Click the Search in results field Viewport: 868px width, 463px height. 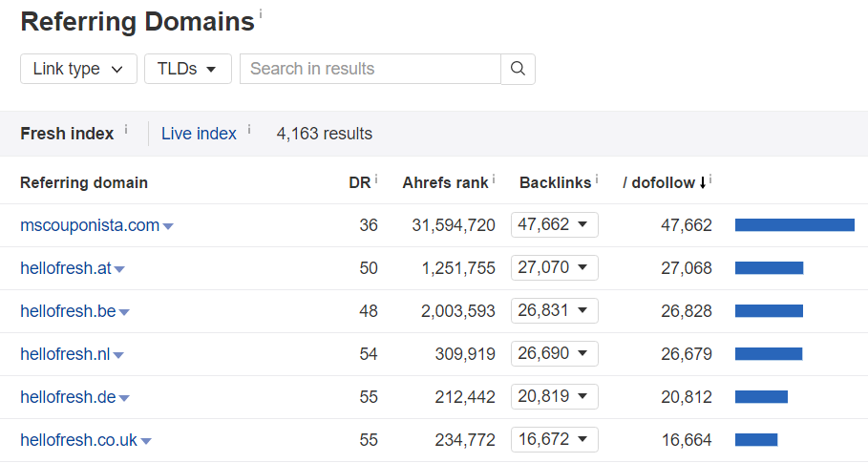click(x=370, y=69)
